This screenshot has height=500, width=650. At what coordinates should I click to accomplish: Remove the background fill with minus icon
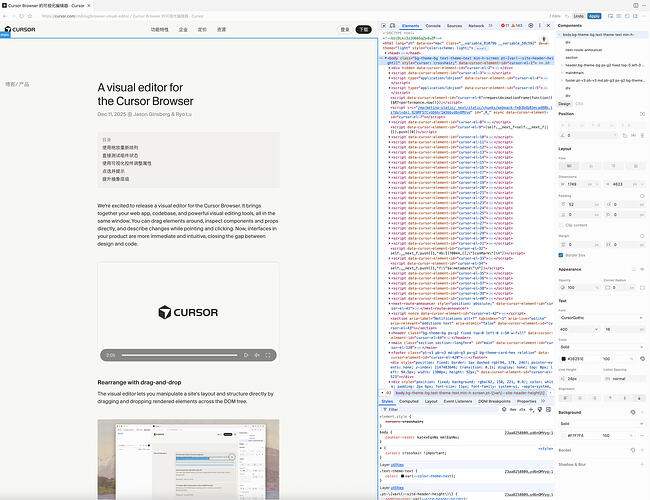coord(642,435)
